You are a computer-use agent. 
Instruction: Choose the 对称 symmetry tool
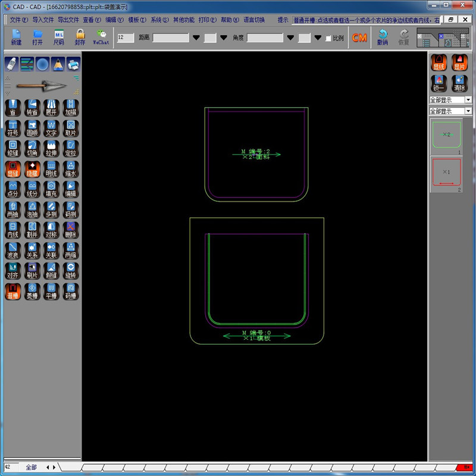click(x=51, y=230)
